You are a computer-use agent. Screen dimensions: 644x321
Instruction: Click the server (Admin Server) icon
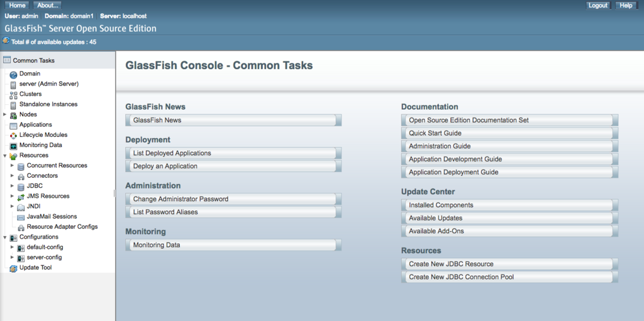[x=13, y=85]
